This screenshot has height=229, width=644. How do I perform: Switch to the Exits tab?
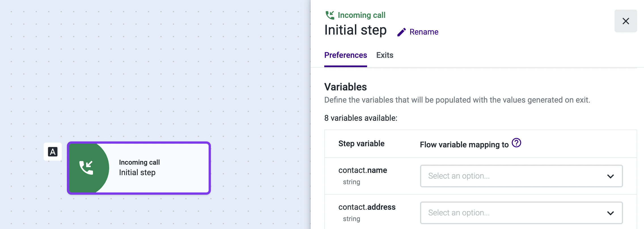point(385,55)
